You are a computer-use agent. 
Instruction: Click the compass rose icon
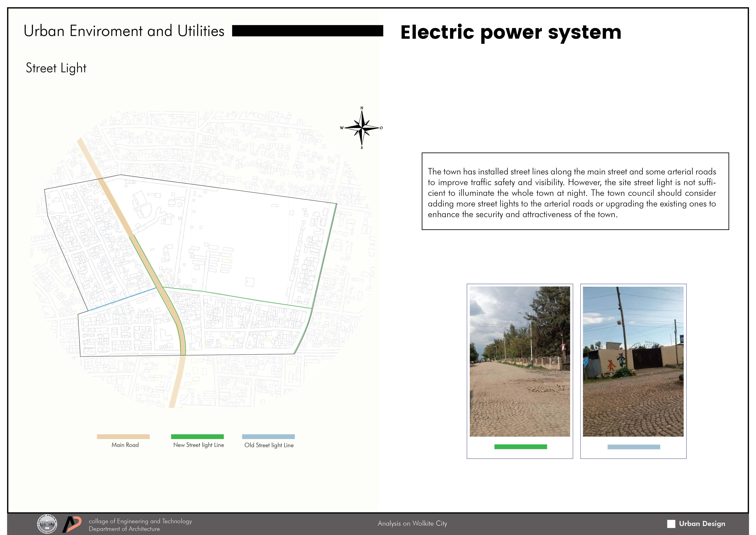(x=361, y=128)
